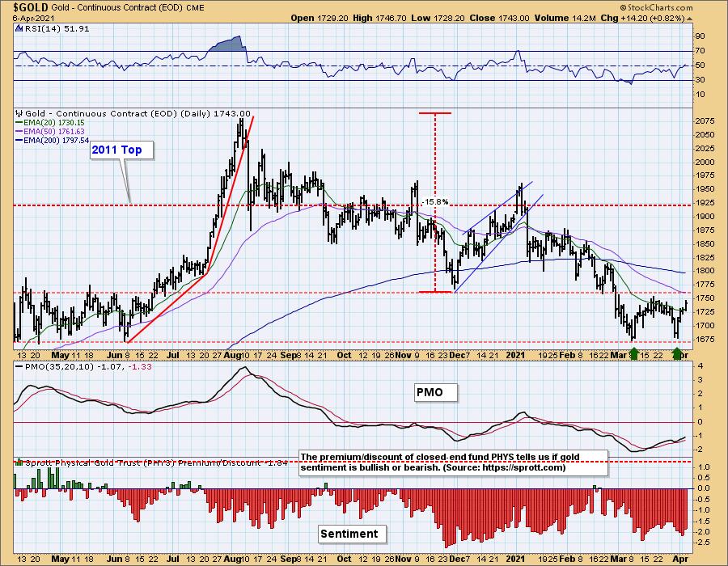Viewport: 728px width, 566px height.
Task: Click the StockCharts.com copyright link
Action: [656, 7]
